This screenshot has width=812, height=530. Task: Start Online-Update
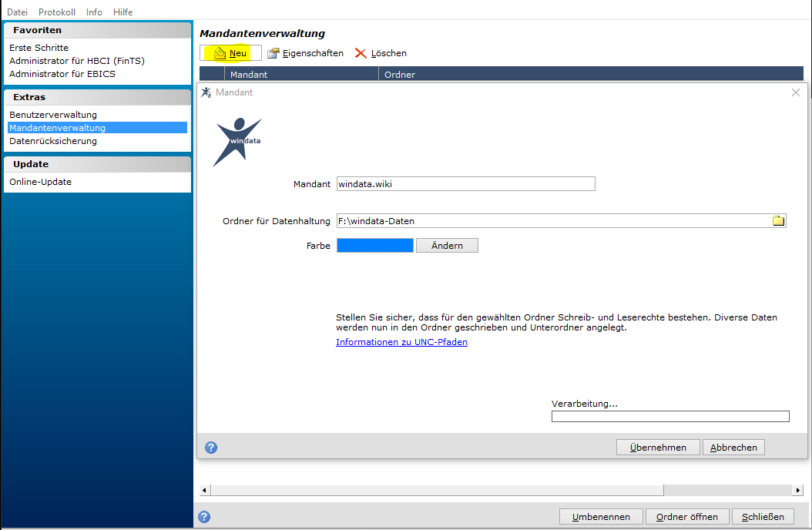tap(40, 182)
